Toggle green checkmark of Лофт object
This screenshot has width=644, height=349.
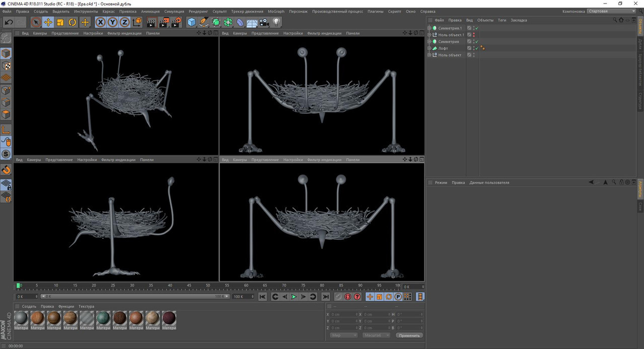(x=477, y=48)
